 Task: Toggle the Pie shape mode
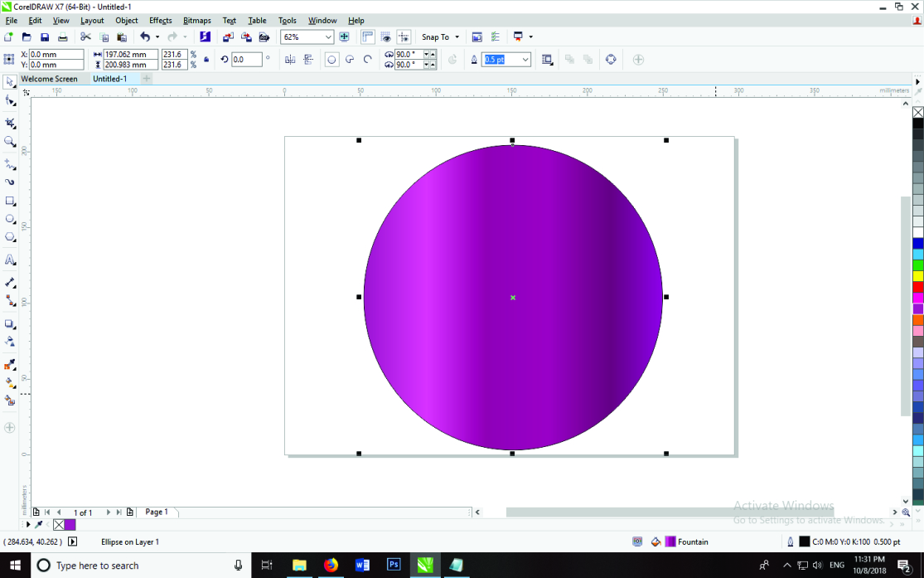(x=350, y=60)
